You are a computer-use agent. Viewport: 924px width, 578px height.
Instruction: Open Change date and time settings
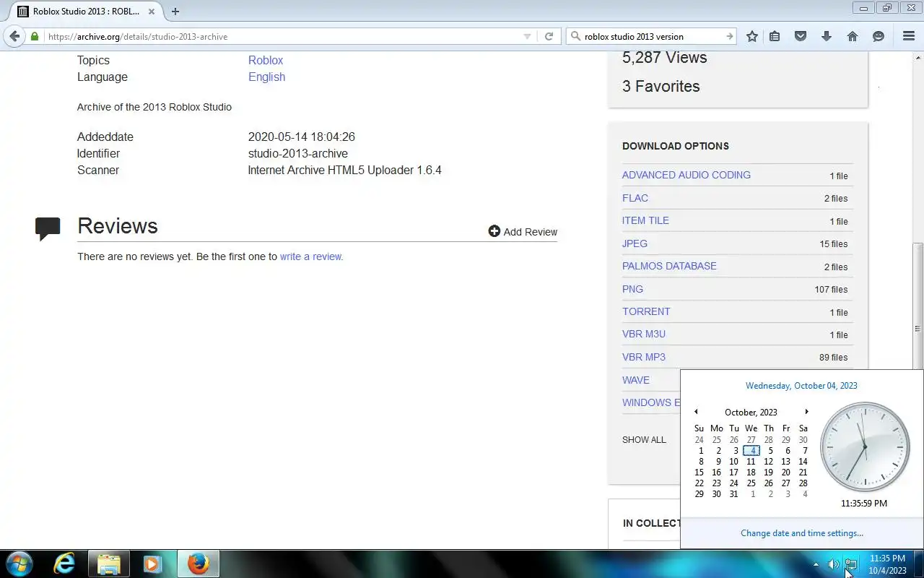click(802, 533)
